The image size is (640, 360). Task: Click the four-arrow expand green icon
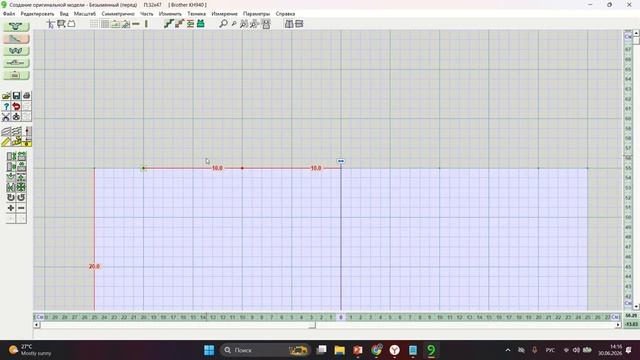pyautogui.click(x=21, y=187)
